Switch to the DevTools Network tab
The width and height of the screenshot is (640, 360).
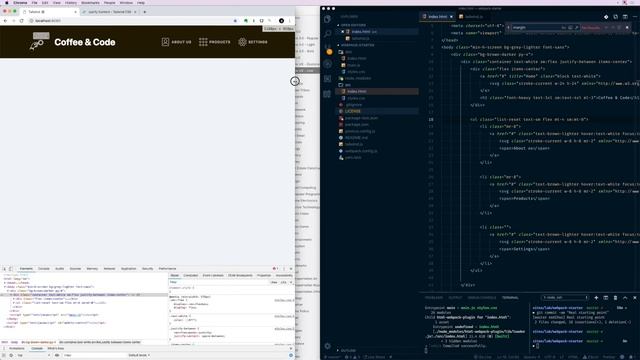[109, 269]
